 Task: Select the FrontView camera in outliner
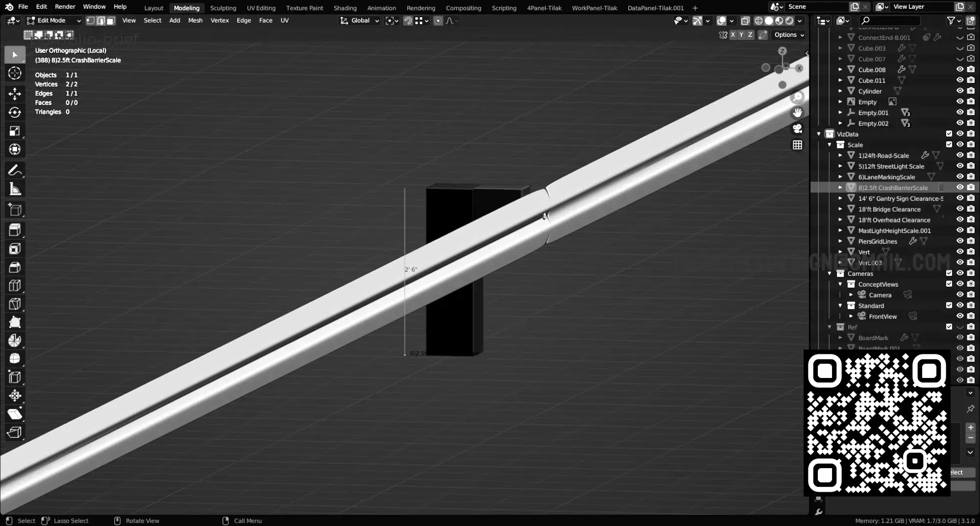tap(882, 317)
